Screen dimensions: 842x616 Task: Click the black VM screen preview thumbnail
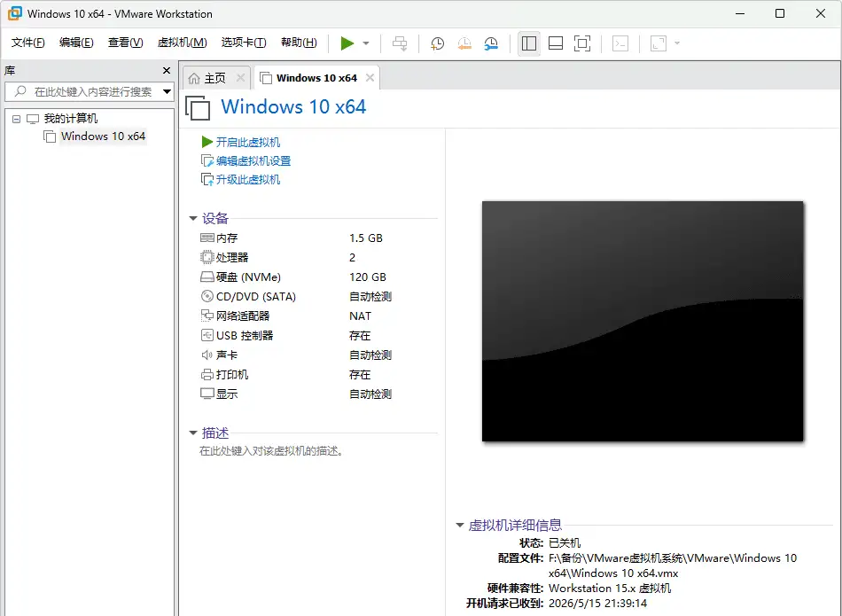(x=643, y=321)
